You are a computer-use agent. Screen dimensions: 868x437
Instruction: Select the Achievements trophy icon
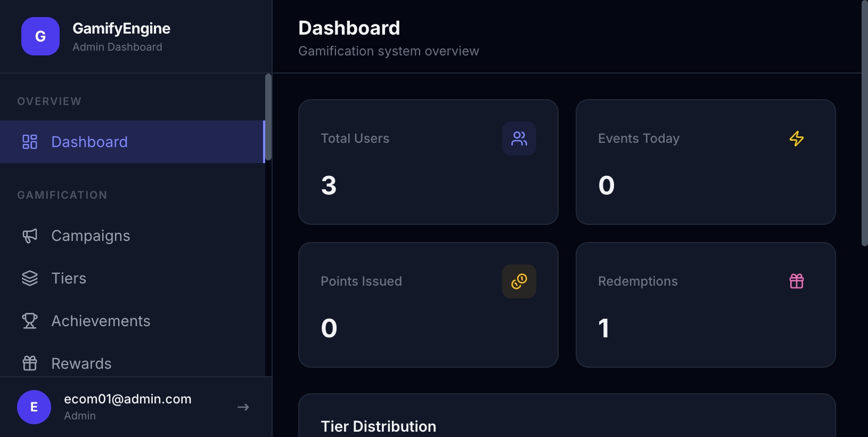click(30, 320)
